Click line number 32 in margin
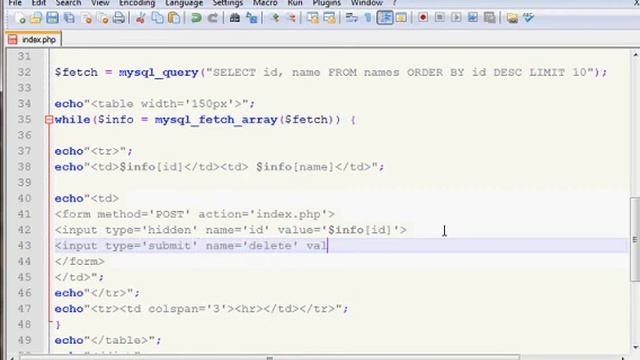Image resolution: width=640 pixels, height=360 pixels. pos(24,72)
